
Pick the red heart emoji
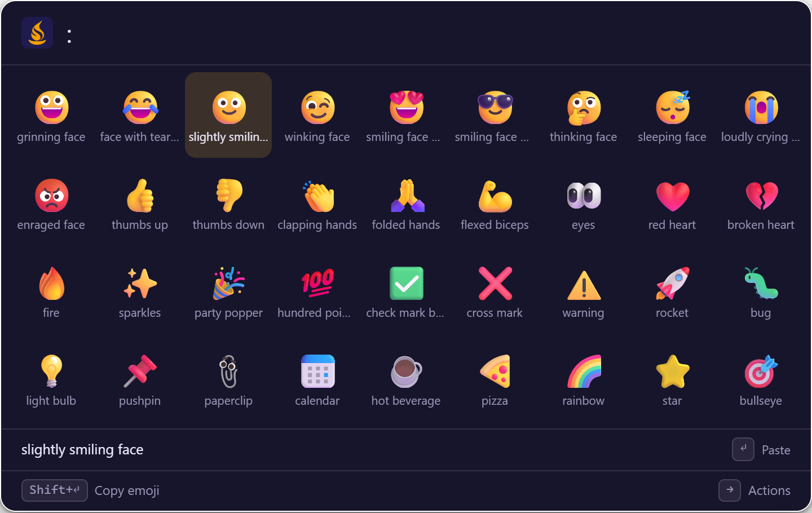[672, 203]
